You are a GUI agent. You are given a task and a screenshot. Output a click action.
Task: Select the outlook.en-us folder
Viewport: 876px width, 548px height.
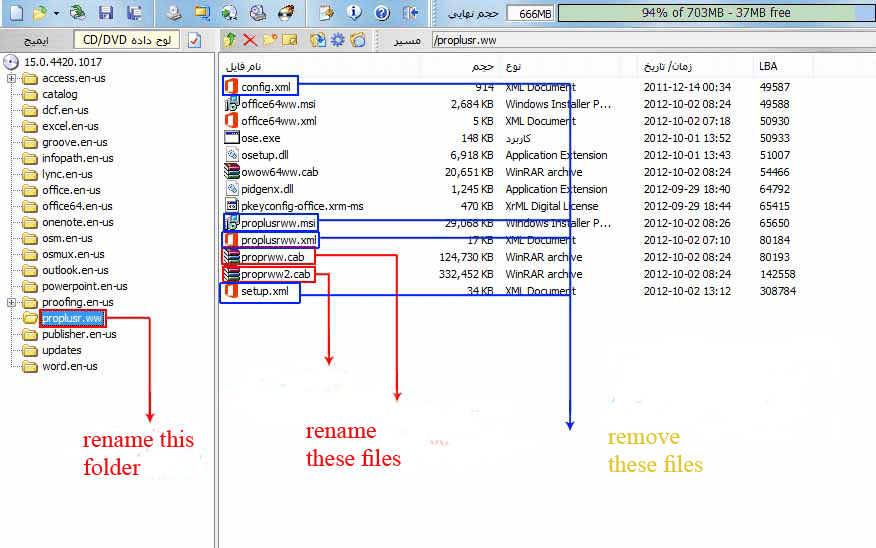coord(75,270)
